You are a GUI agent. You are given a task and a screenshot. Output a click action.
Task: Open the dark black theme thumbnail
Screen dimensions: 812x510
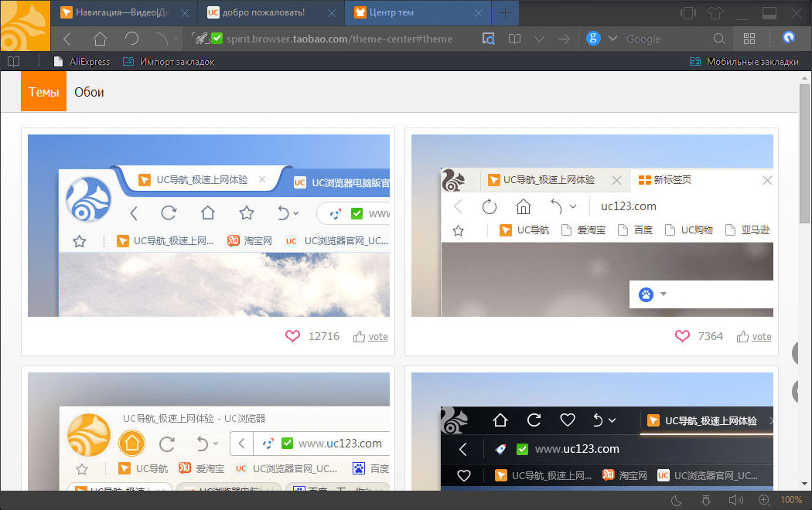(x=592, y=431)
